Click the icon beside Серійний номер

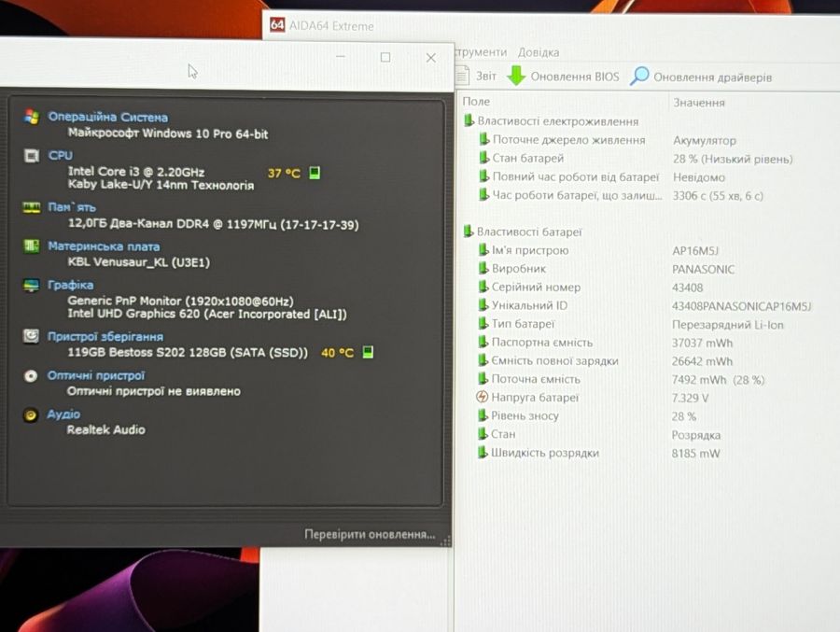click(483, 287)
